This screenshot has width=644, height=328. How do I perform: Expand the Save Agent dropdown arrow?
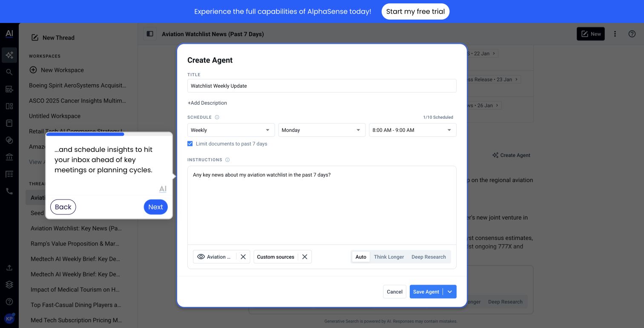click(450, 292)
